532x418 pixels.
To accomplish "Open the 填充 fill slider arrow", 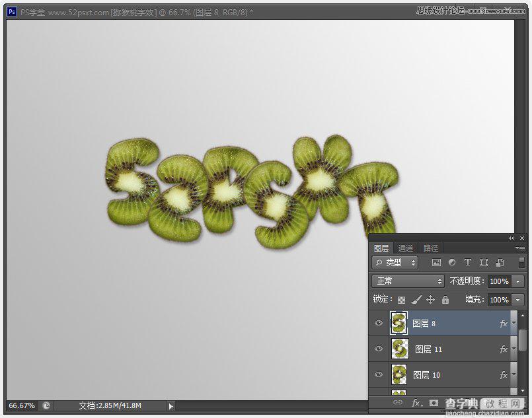I will [517, 300].
